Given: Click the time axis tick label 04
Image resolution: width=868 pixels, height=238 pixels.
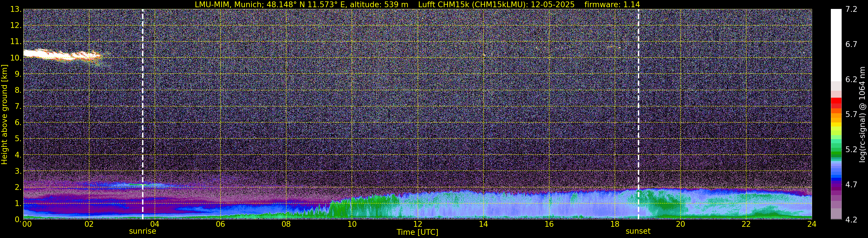Looking at the screenshot, I should 154,224.
